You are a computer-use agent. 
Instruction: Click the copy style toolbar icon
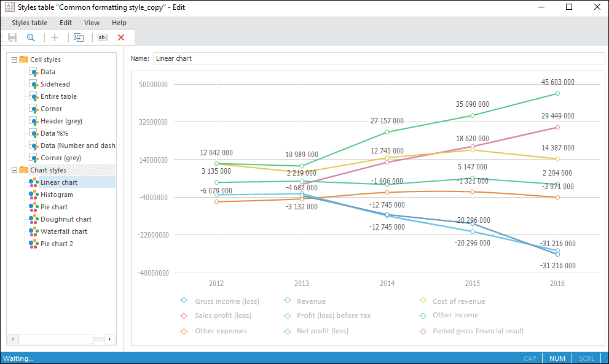tap(79, 37)
